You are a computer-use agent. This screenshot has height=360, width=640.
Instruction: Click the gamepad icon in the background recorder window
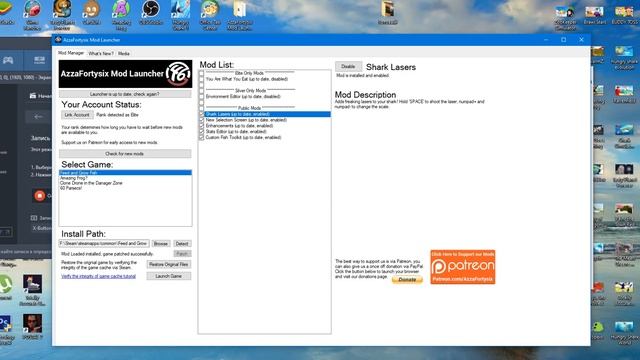(x=8, y=60)
